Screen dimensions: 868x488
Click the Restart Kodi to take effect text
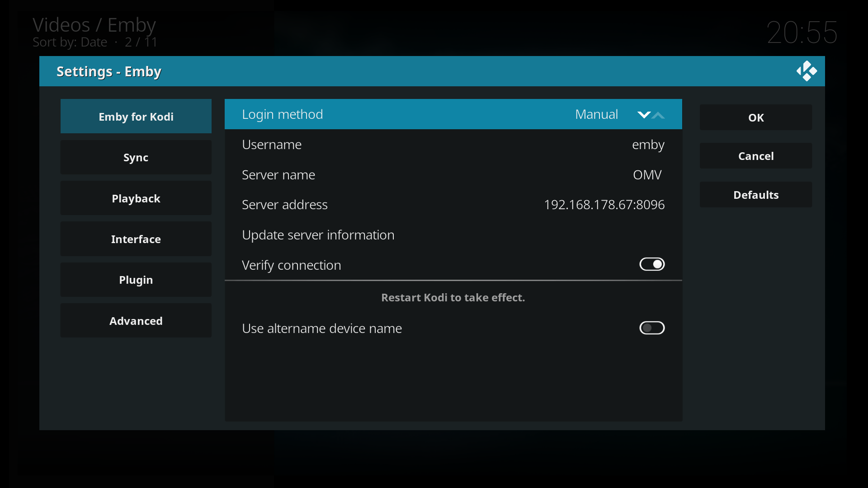pos(453,298)
